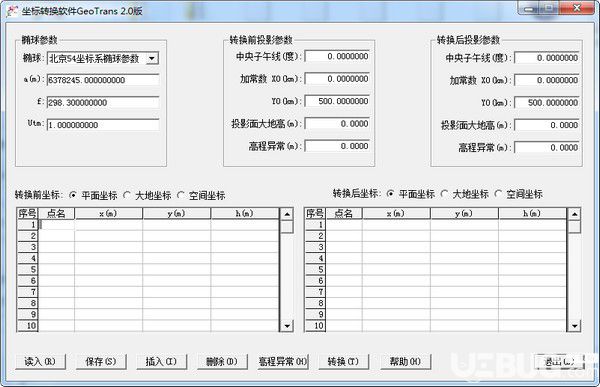
Task: Run the 转换(T) conversion button
Action: pos(343,361)
